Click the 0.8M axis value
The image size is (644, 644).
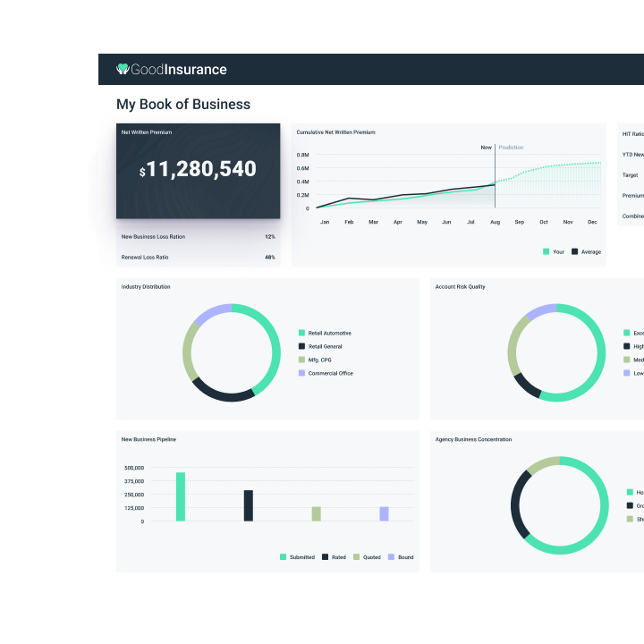(x=302, y=155)
